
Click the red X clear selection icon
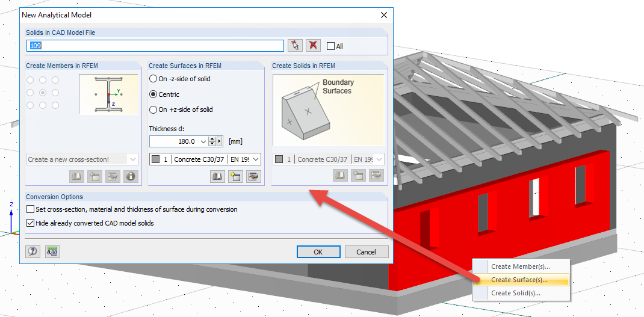click(x=313, y=46)
